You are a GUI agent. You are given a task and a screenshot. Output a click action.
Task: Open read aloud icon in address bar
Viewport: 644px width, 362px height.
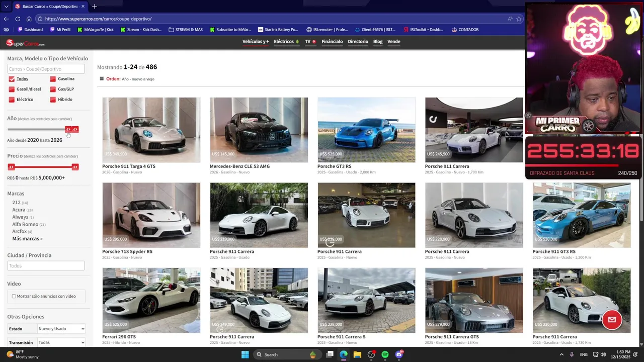(x=510, y=19)
